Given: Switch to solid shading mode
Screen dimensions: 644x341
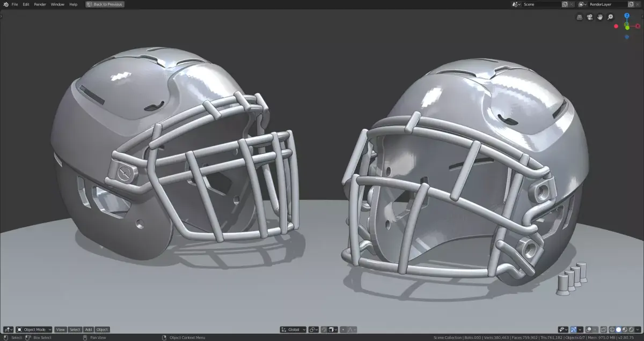Looking at the screenshot, I should point(618,330).
